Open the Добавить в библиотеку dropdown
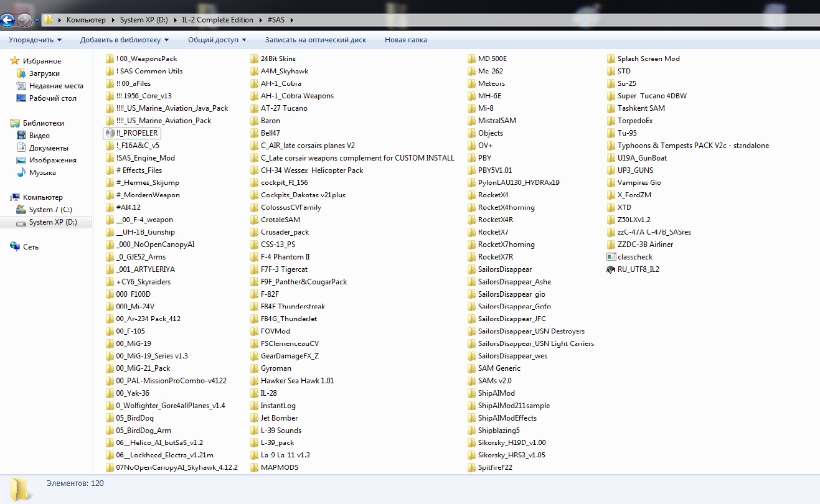 tap(125, 40)
